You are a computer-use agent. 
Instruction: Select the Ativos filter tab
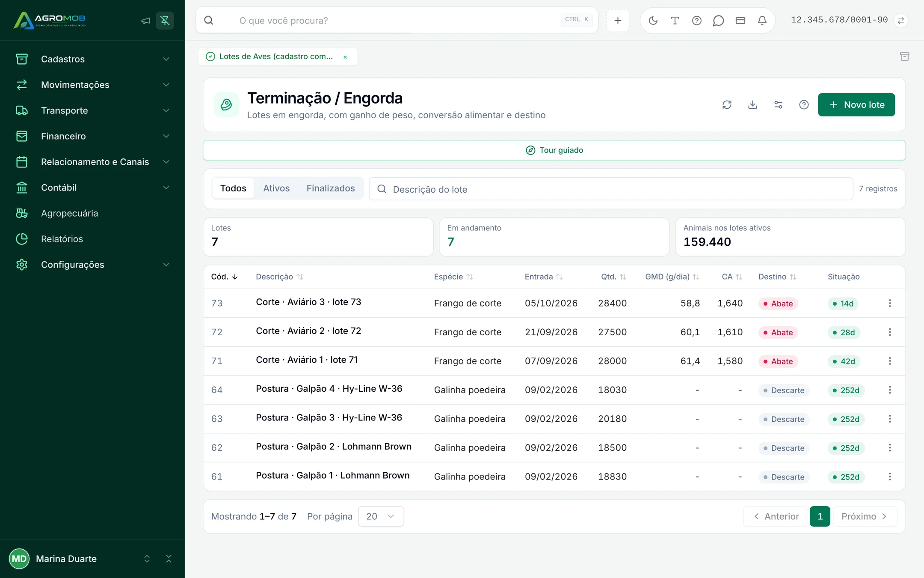coord(276,188)
